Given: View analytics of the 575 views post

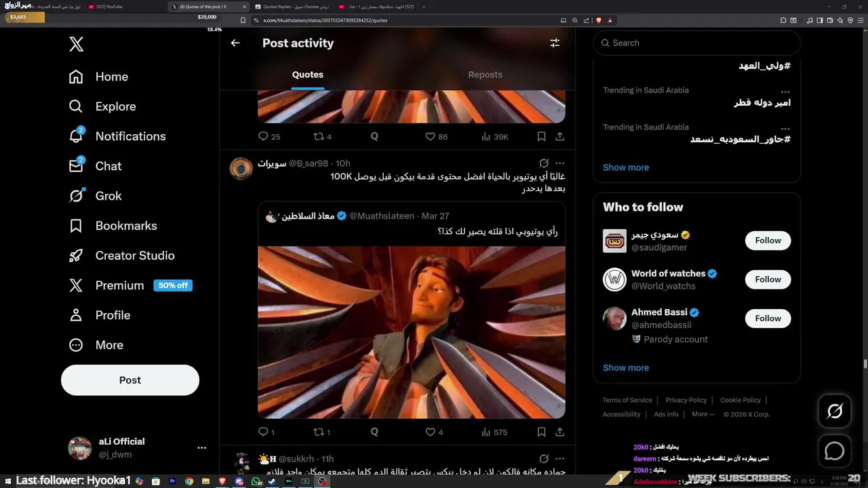Looking at the screenshot, I should pyautogui.click(x=494, y=432).
